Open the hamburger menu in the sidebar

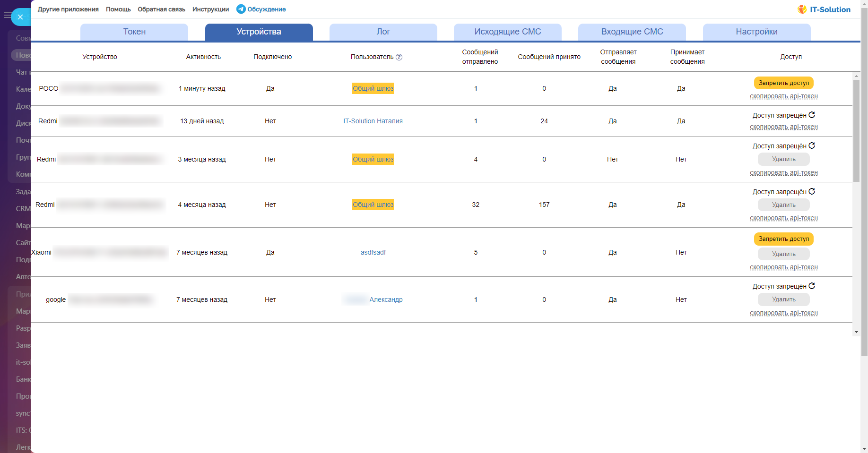point(7,16)
